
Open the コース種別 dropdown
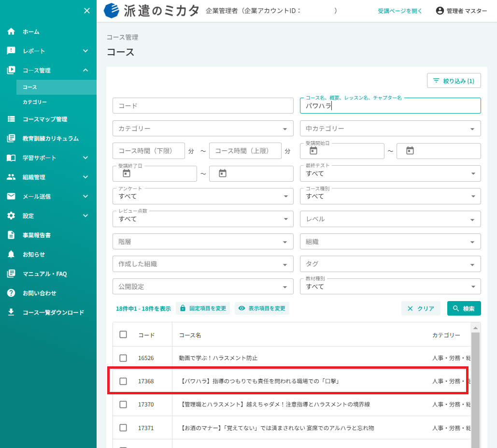point(390,196)
